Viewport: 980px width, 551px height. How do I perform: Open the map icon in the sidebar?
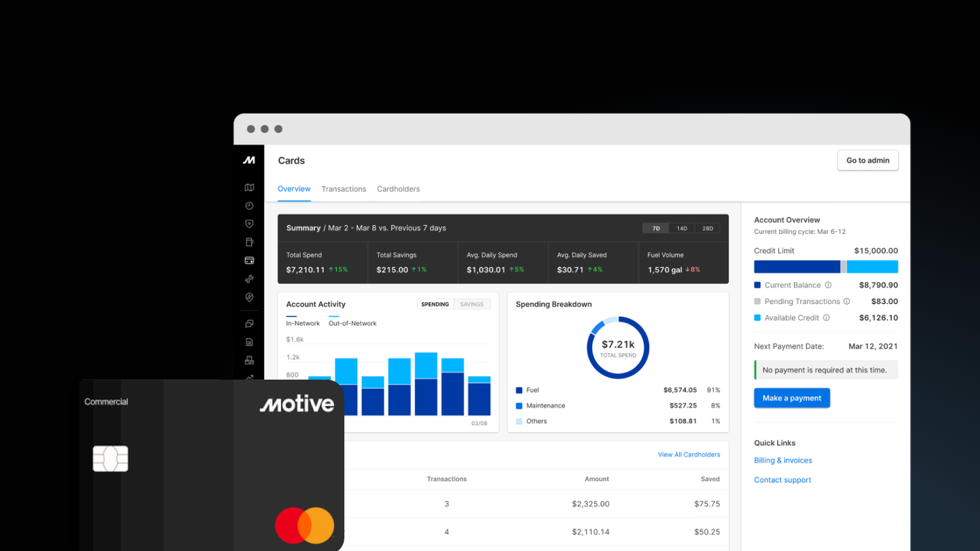point(249,188)
